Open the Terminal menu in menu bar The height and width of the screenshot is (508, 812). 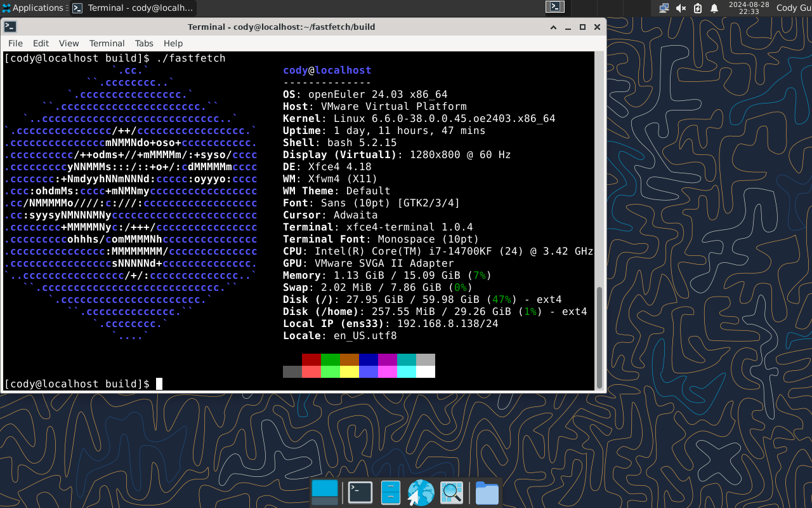coord(107,43)
